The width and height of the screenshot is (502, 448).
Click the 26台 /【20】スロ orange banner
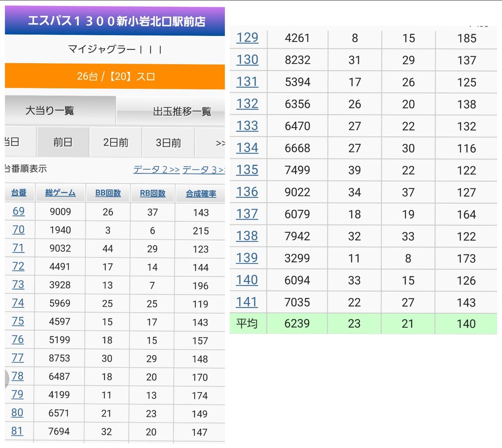point(115,76)
